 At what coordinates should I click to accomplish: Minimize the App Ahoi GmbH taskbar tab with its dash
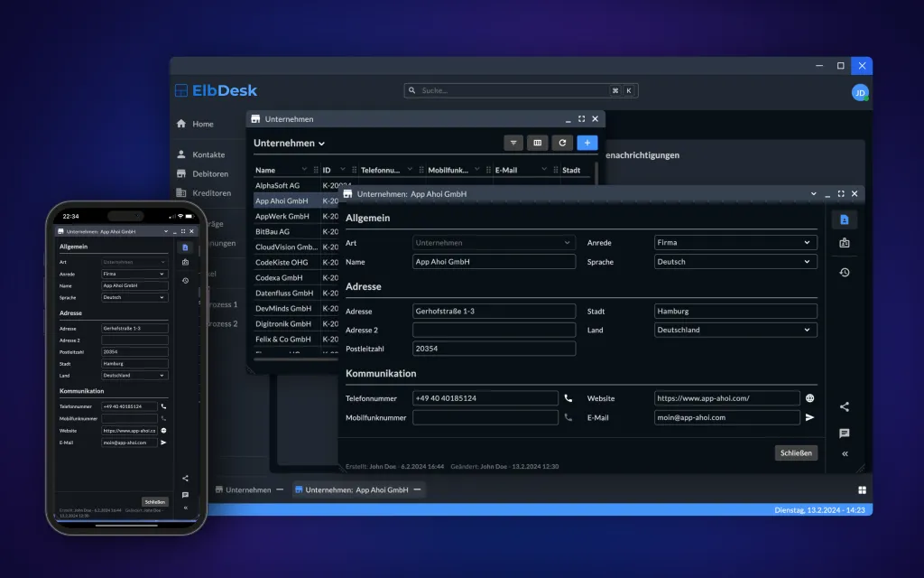pos(417,490)
